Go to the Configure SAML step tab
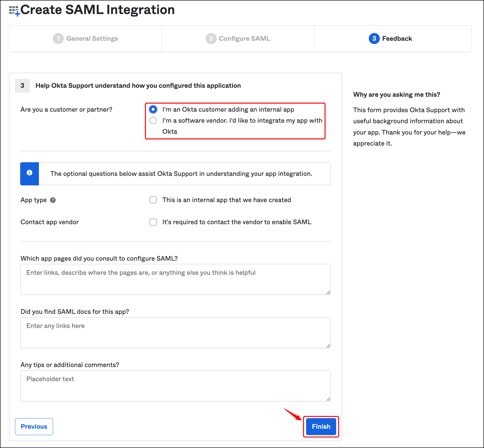Screen dimensions: 484x448 238,38
